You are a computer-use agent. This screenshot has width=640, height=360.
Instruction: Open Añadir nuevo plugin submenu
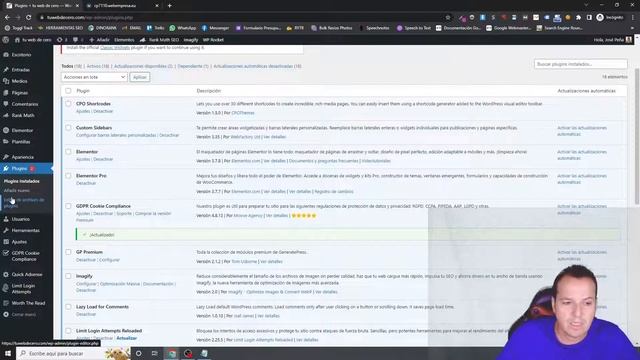point(17,191)
